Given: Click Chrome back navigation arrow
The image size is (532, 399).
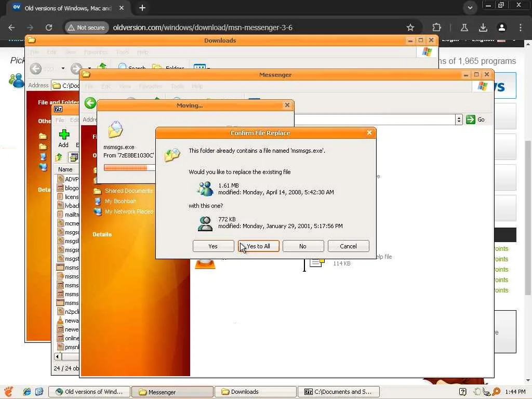Looking at the screenshot, I should [x=11, y=28].
